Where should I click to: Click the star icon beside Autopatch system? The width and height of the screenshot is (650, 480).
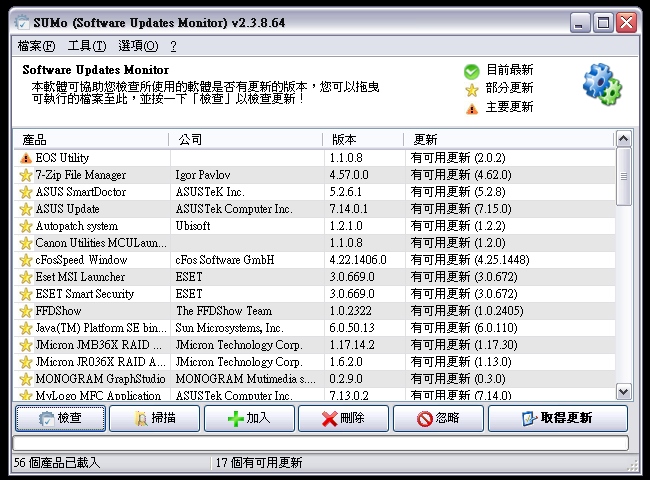pos(26,226)
